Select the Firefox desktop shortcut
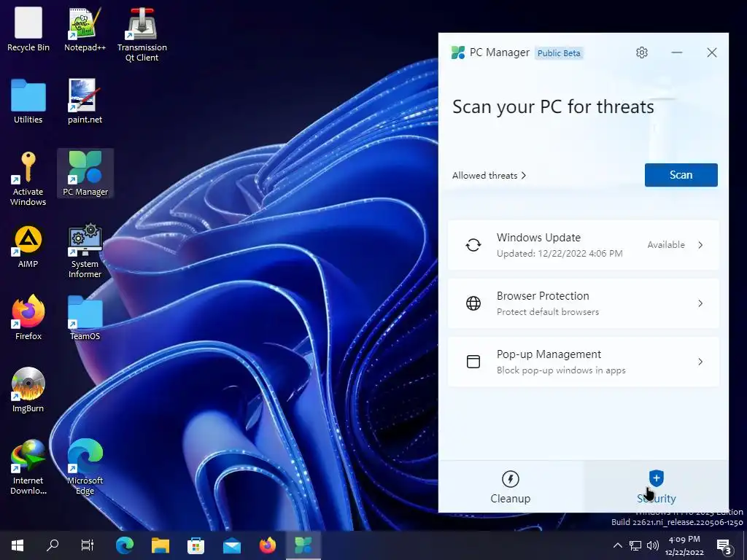Viewport: 747px width, 560px height. pyautogui.click(x=28, y=318)
